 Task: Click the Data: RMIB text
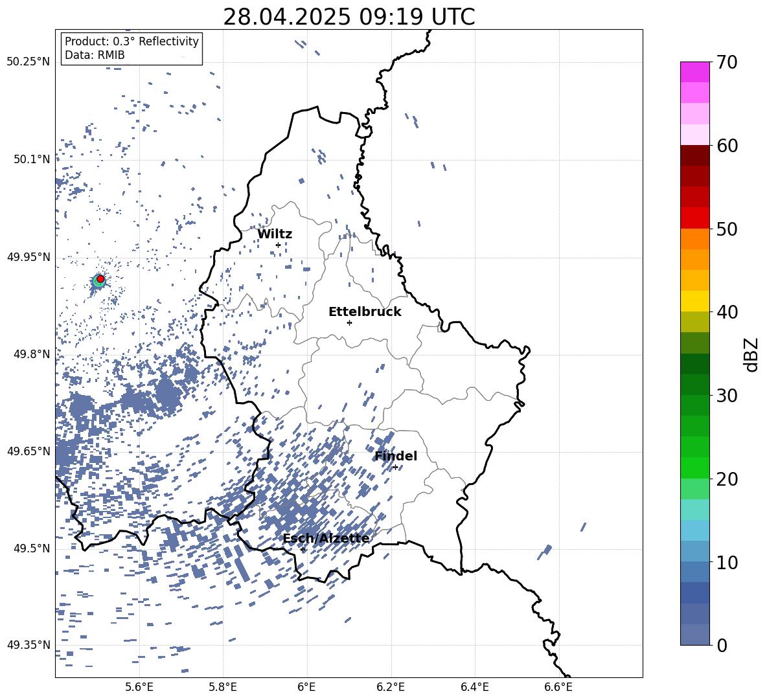(x=95, y=55)
